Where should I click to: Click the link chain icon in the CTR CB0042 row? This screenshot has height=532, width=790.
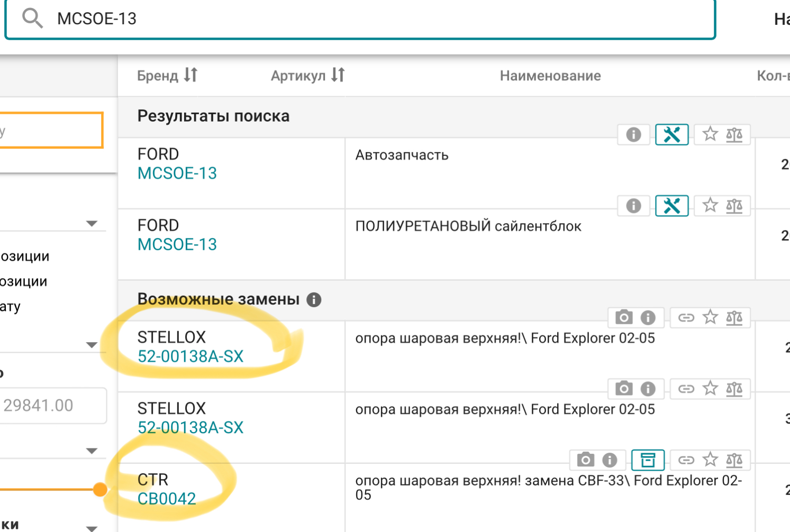[686, 460]
